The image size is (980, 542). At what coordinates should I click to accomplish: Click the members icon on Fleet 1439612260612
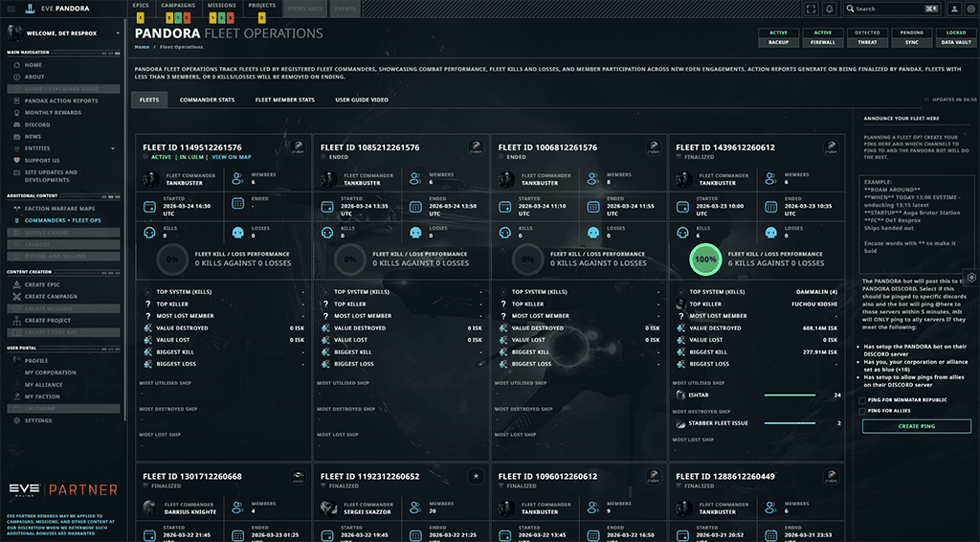click(770, 179)
